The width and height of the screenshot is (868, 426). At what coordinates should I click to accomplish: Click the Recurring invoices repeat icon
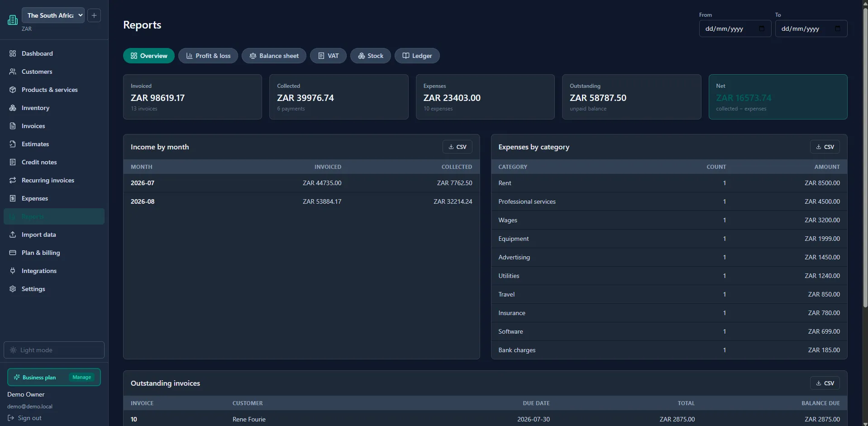pyautogui.click(x=13, y=180)
